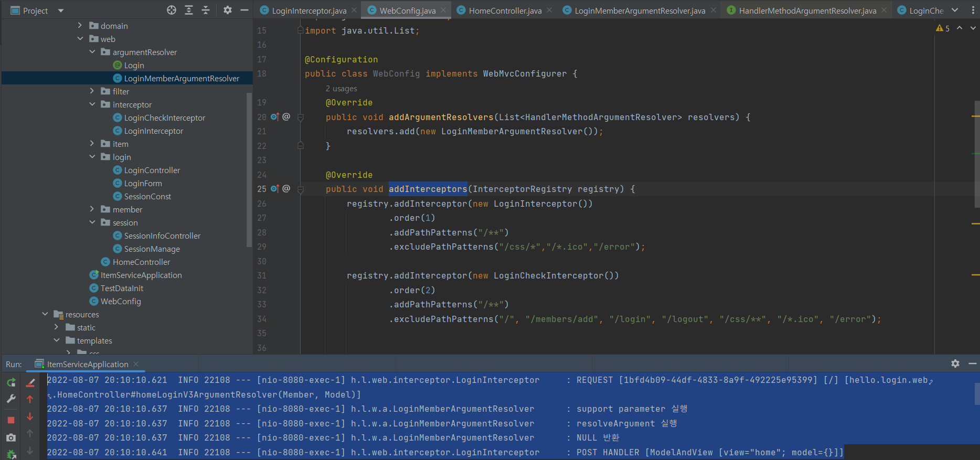Expand the item folder
980x460 pixels.
point(92,143)
